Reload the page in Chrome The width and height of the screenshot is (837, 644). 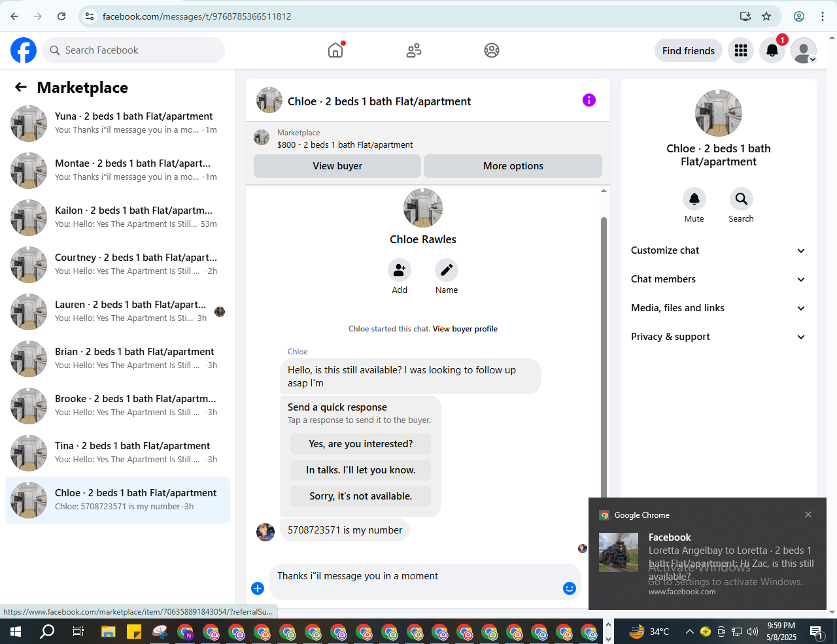[x=61, y=16]
